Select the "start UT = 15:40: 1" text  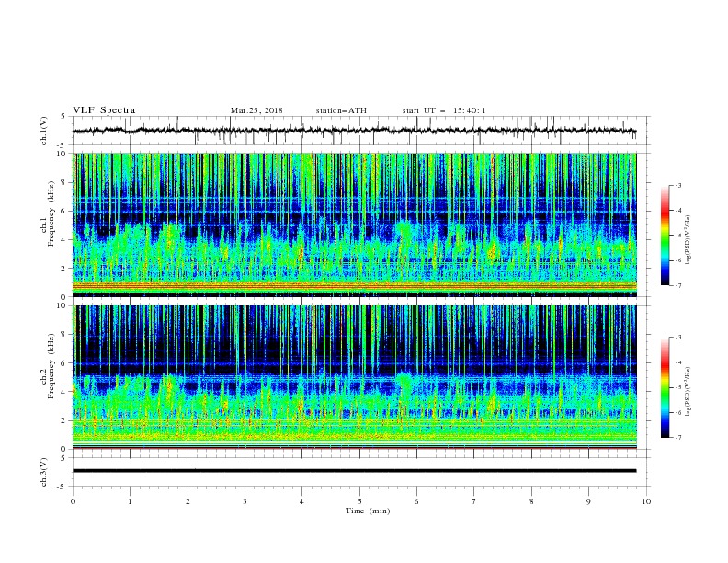pos(444,110)
